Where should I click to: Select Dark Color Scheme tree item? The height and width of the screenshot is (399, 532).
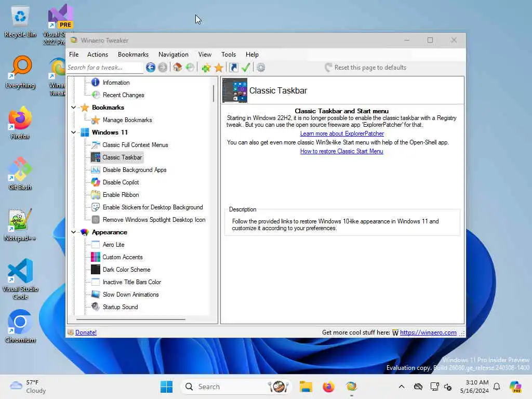[127, 270]
